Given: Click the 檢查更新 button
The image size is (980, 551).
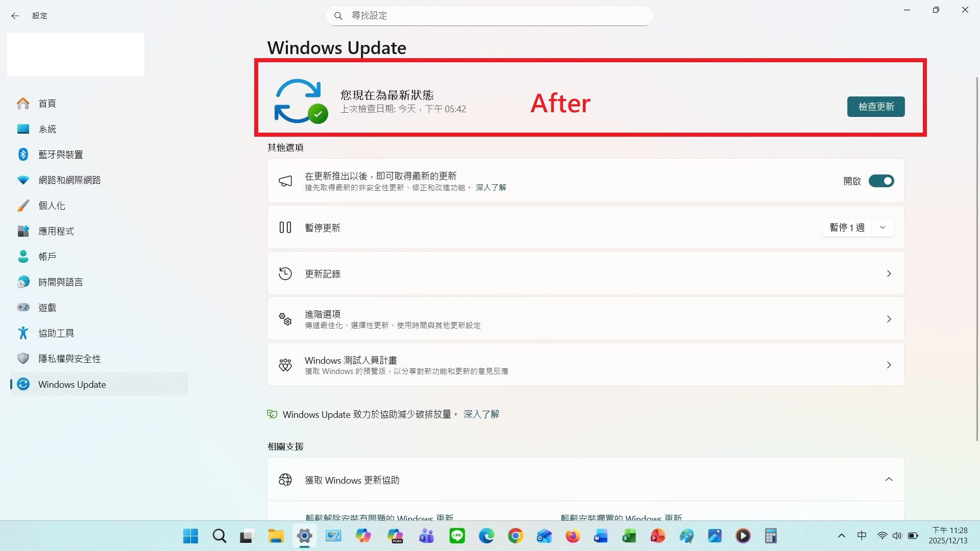Looking at the screenshot, I should pos(876,107).
